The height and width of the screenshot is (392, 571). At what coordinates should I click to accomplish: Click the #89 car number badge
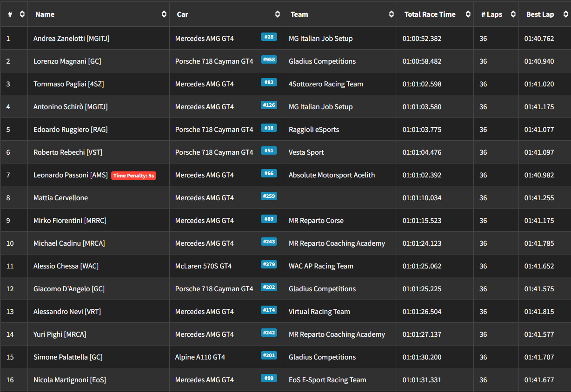269,219
